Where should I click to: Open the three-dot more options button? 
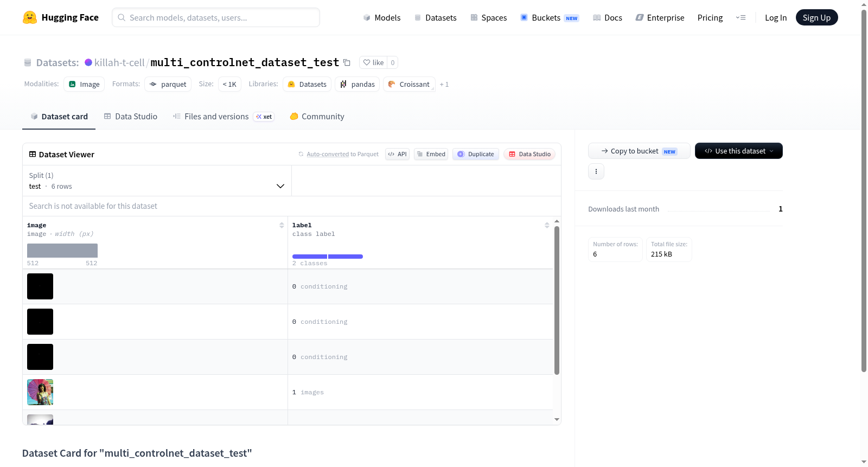(596, 171)
